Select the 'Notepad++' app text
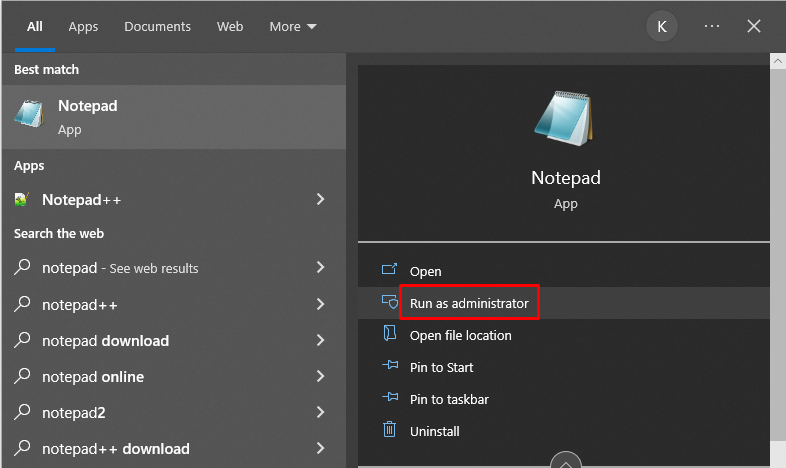Viewport: 786px width, 468px height. pos(82,200)
